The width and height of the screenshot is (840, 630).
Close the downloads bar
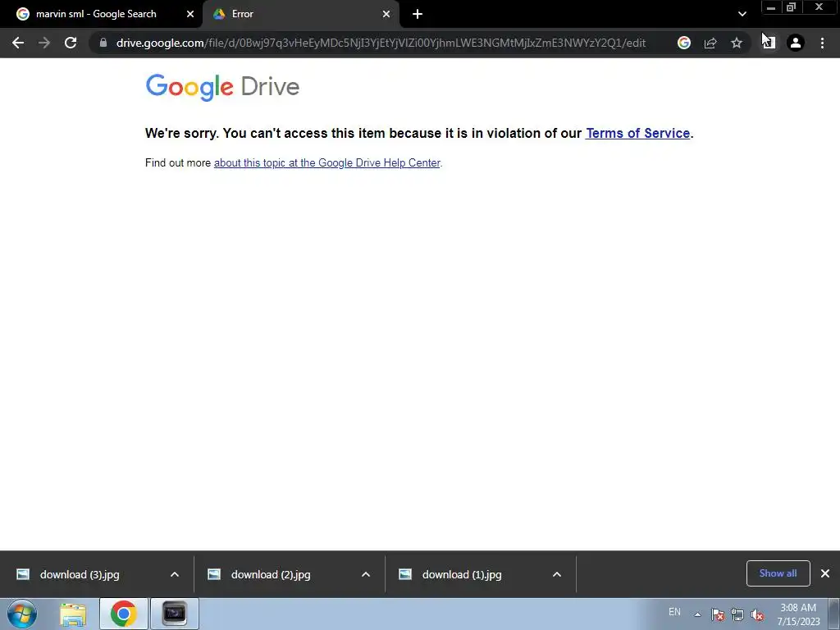[825, 573]
